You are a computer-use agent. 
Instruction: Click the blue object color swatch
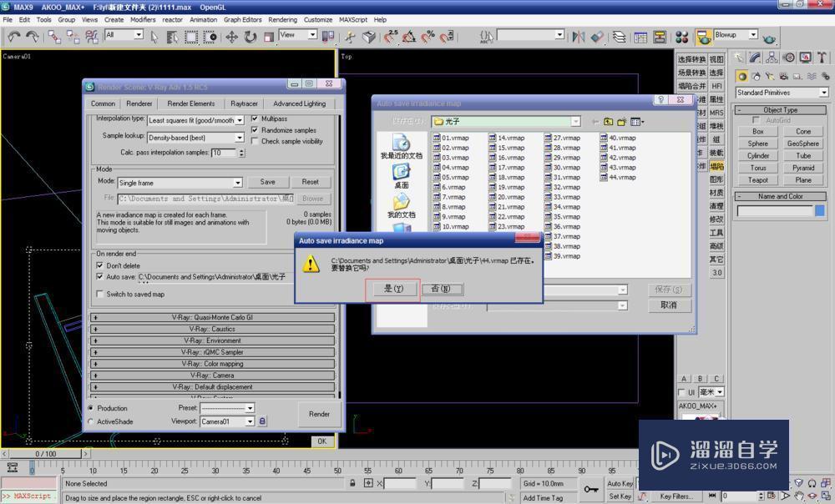[819, 211]
